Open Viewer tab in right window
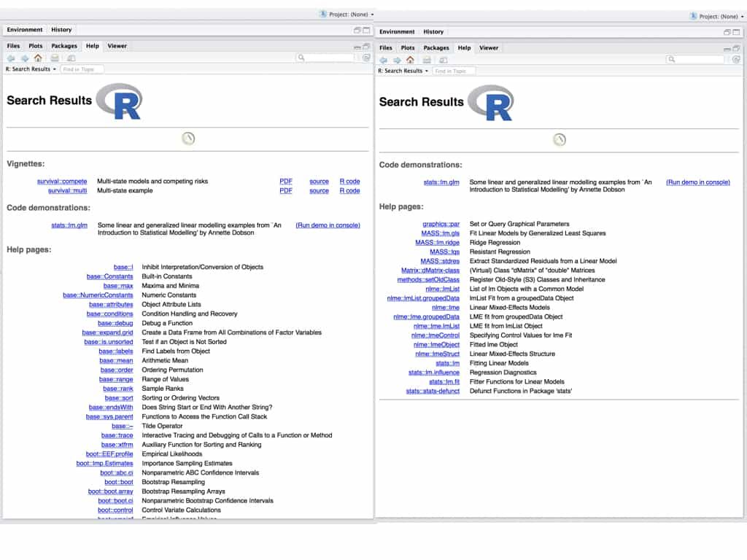Screen dimensions: 747x560 tap(489, 48)
